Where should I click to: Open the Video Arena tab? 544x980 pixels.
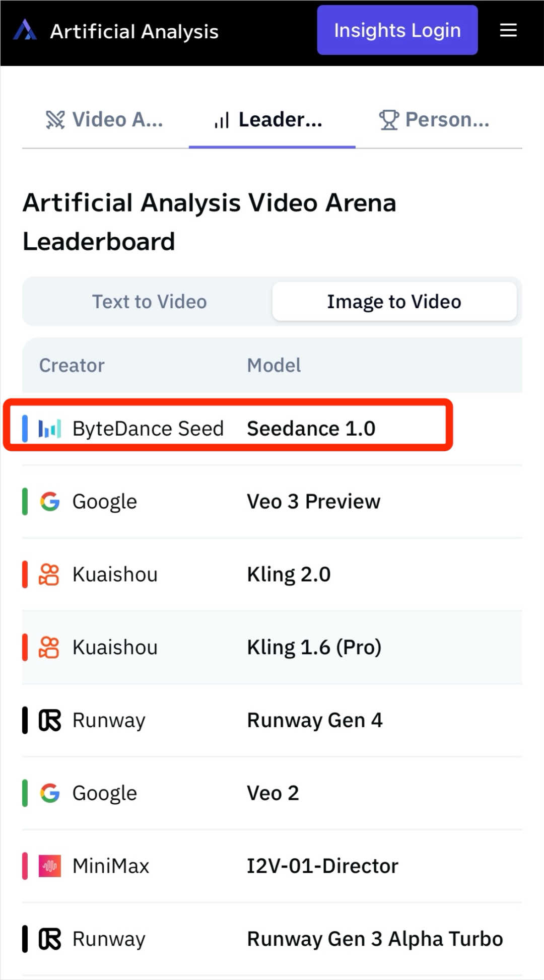coord(104,119)
